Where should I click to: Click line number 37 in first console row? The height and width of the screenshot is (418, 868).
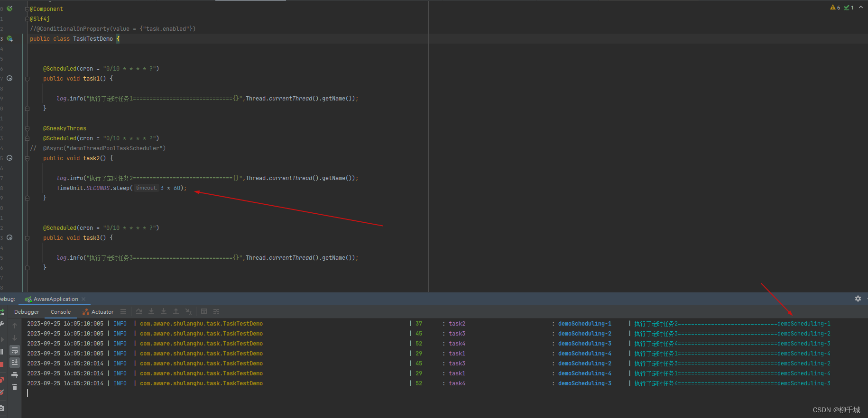click(x=419, y=324)
